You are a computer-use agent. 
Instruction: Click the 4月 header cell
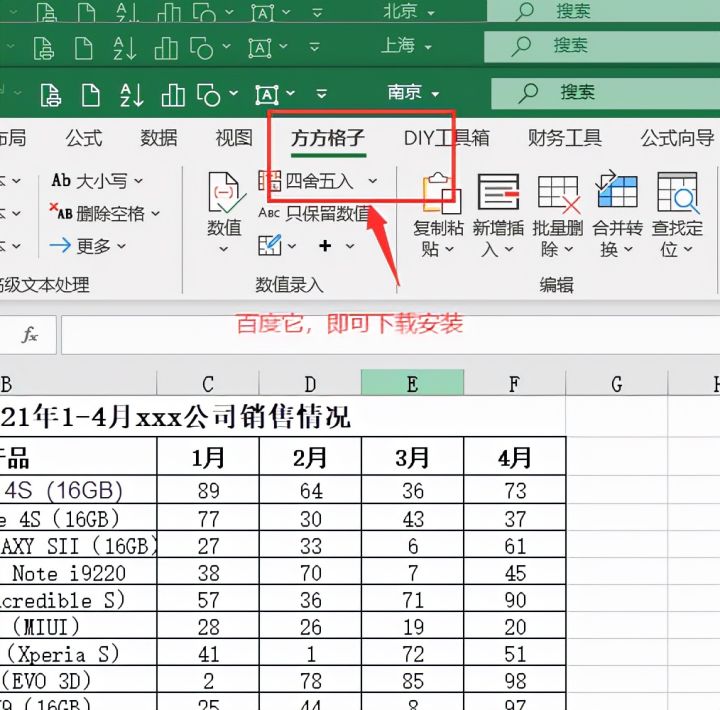click(515, 456)
